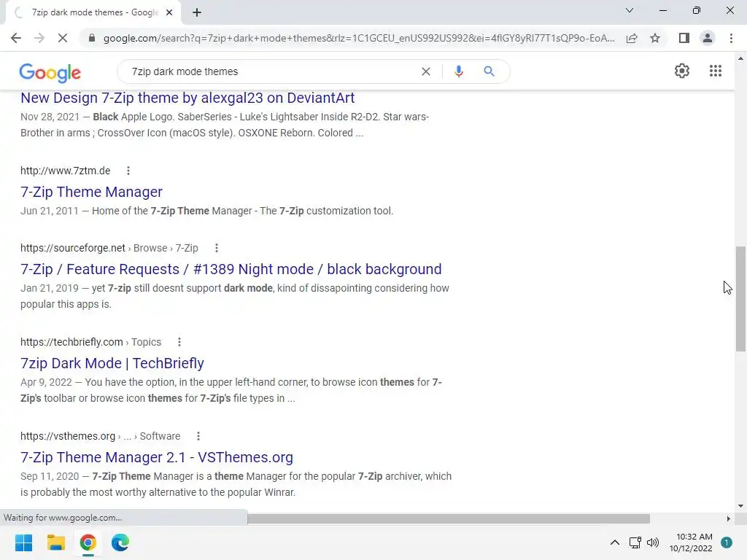Click the vsthemes.org Software breadcrumb

(100, 436)
